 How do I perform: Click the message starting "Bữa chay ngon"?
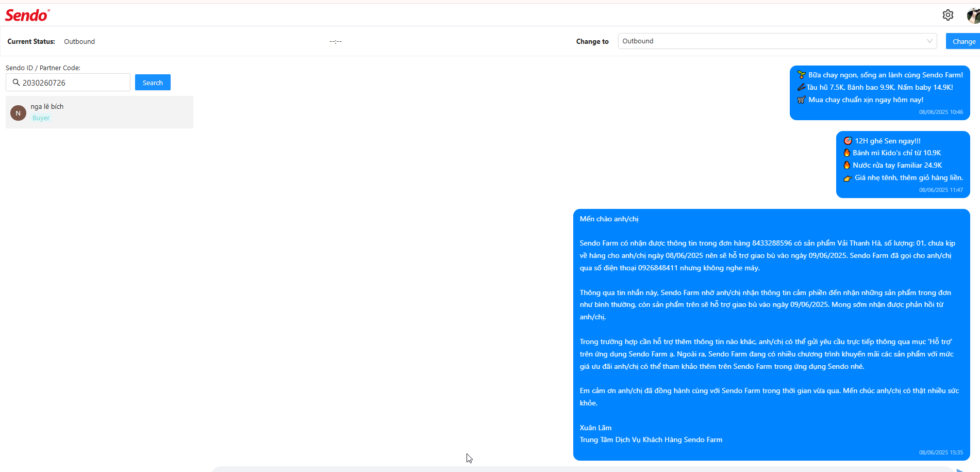[x=880, y=93]
